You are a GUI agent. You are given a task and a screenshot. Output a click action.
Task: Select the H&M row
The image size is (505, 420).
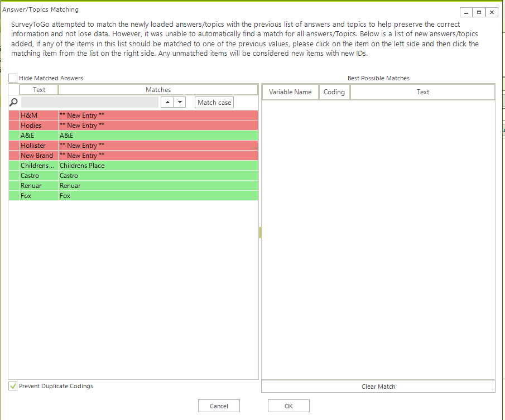coord(133,115)
